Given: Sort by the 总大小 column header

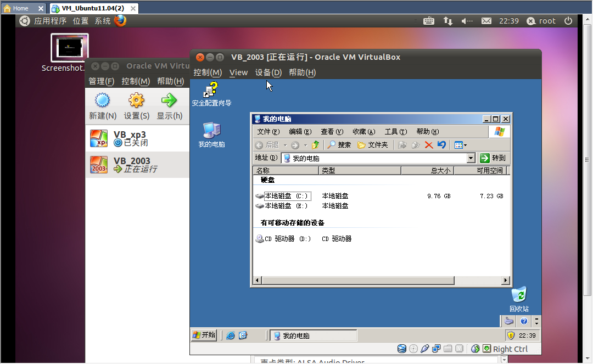Looking at the screenshot, I should tap(428, 171).
